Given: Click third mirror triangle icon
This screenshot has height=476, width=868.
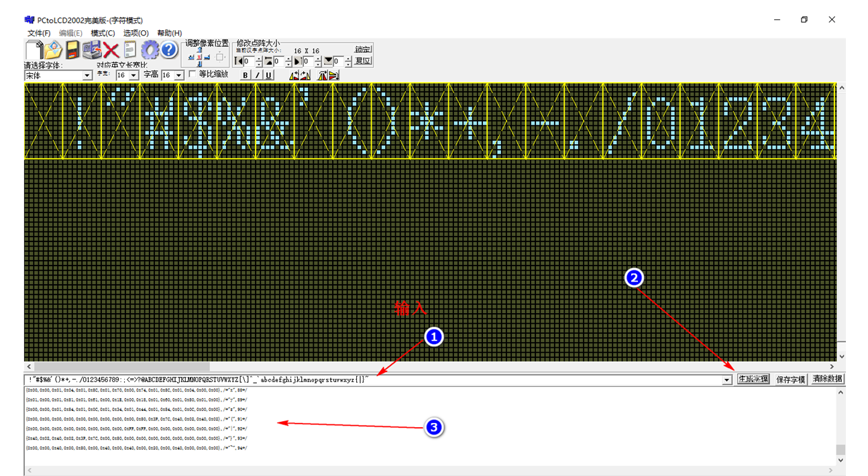Looking at the screenshot, I should (323, 76).
